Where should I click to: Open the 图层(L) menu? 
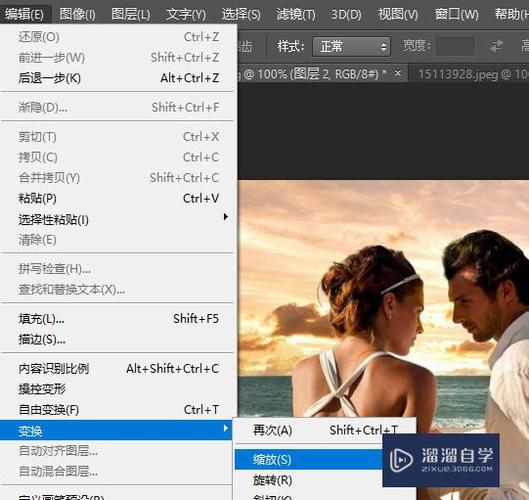click(131, 14)
